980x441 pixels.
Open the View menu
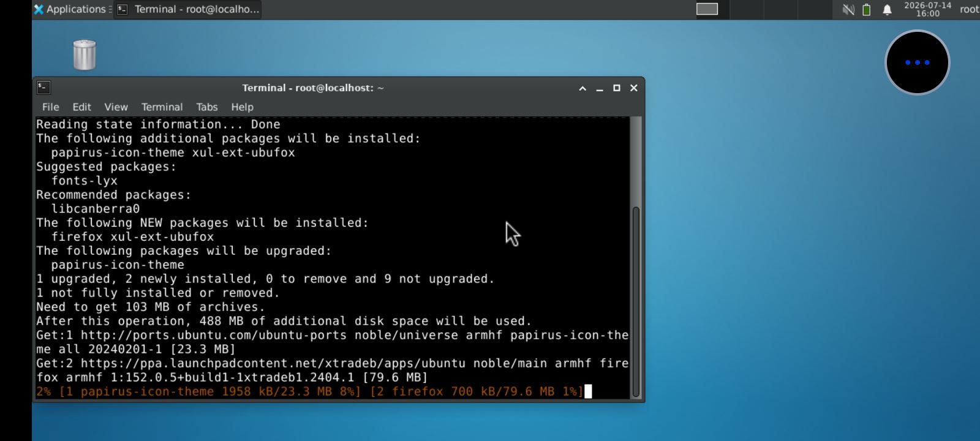click(x=116, y=107)
